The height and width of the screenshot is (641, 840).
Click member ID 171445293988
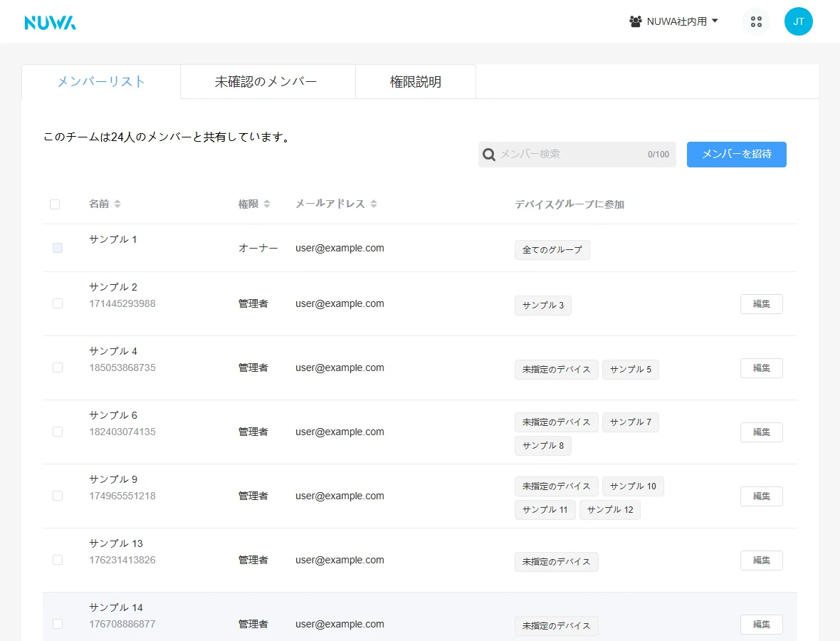point(122,303)
